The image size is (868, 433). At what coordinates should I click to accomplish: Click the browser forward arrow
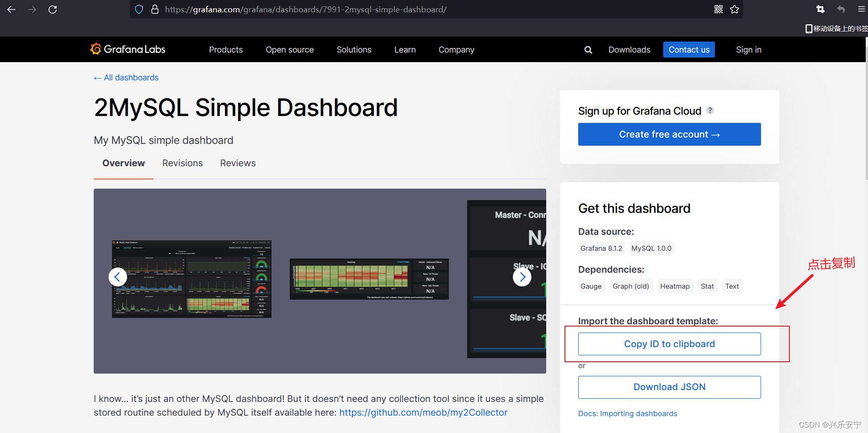coord(32,9)
